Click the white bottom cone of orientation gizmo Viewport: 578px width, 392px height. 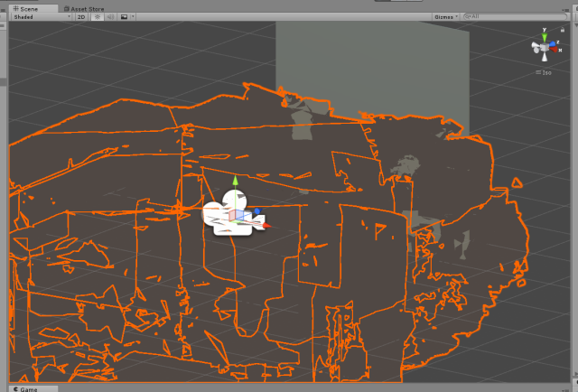coord(545,57)
